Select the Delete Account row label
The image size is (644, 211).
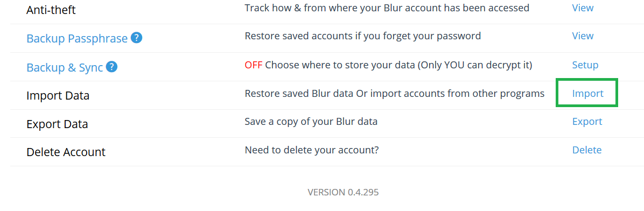pos(66,152)
